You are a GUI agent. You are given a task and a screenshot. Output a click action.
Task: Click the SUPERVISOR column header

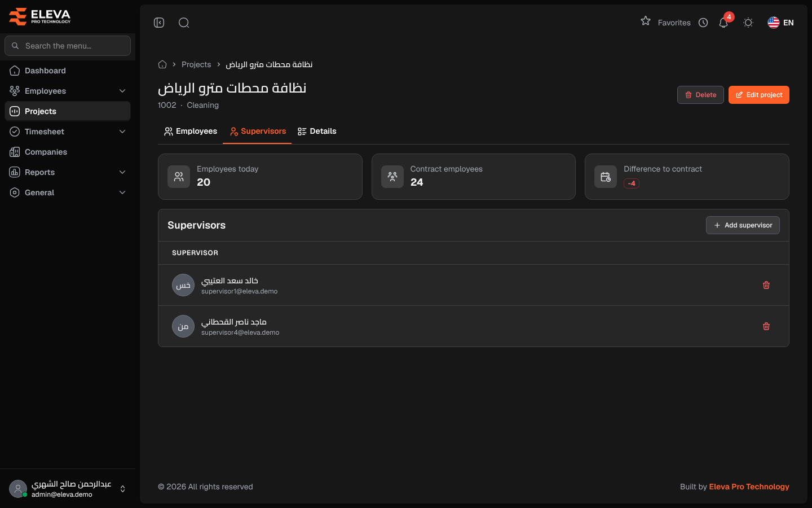195,253
